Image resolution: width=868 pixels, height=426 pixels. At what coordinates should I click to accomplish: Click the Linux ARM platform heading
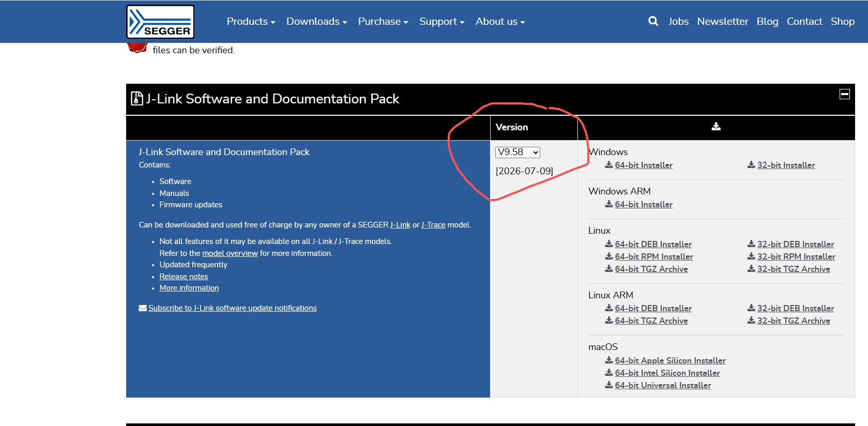click(611, 295)
